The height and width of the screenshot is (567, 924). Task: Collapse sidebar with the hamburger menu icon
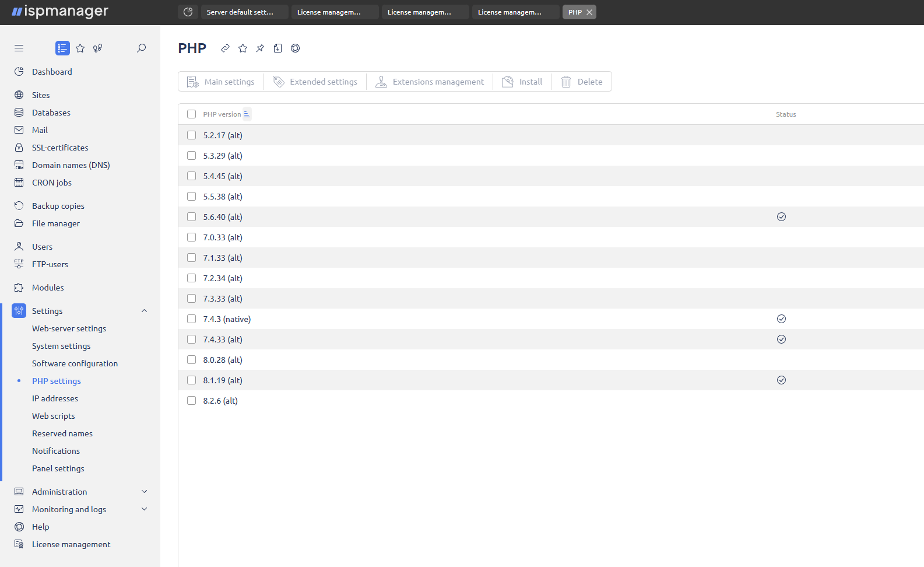coord(19,48)
